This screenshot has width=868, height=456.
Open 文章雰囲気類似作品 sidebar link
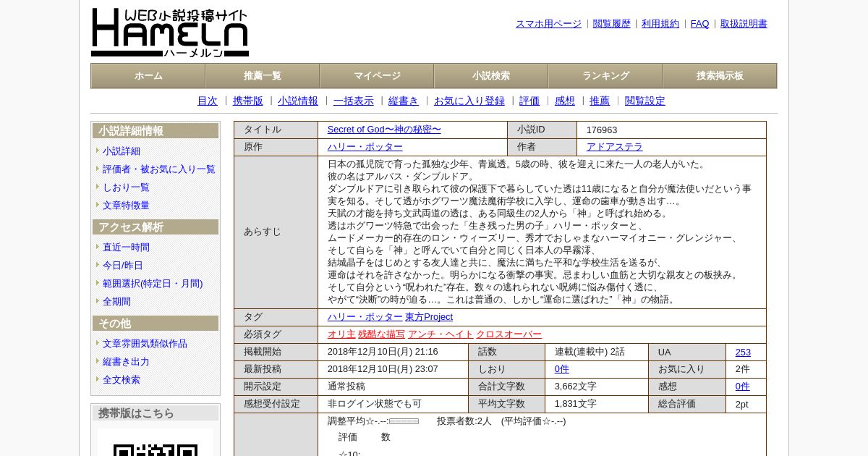[x=145, y=344]
